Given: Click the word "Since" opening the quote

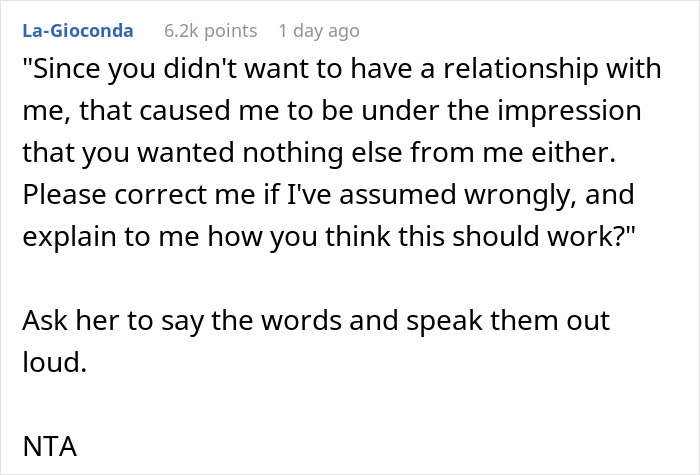Looking at the screenshot, I should pyautogui.click(x=60, y=70).
